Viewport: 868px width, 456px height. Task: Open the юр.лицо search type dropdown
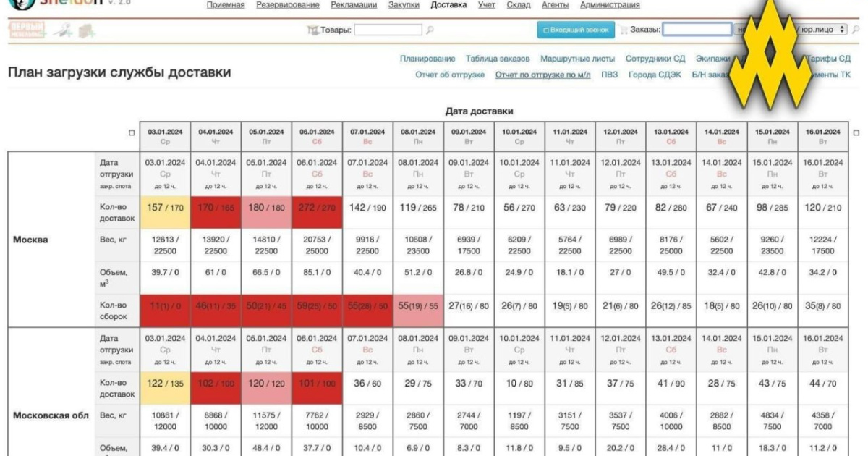pos(820,30)
